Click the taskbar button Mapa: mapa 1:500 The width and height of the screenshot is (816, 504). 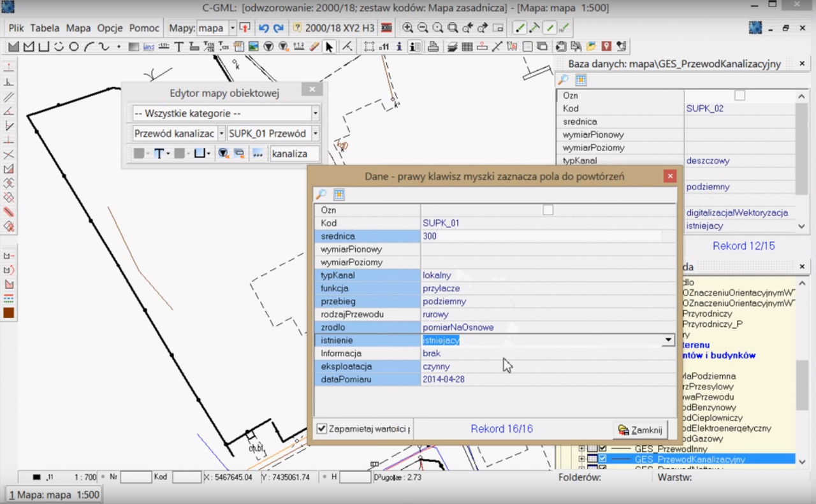click(54, 494)
